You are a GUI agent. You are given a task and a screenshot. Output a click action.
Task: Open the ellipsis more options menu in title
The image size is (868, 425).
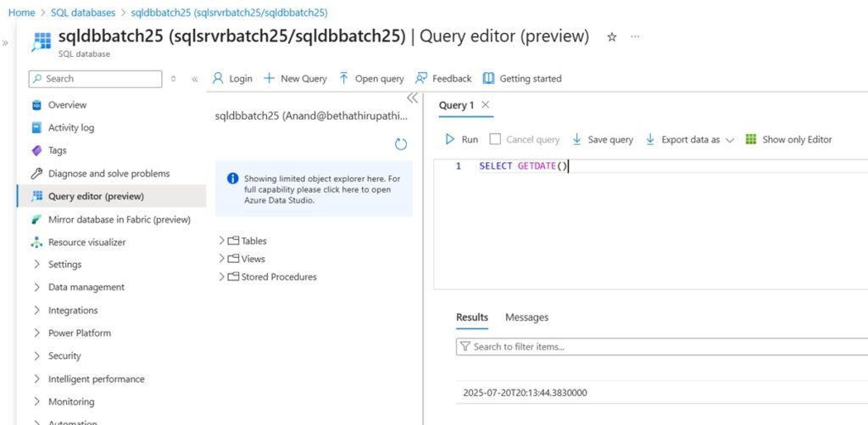(x=635, y=36)
